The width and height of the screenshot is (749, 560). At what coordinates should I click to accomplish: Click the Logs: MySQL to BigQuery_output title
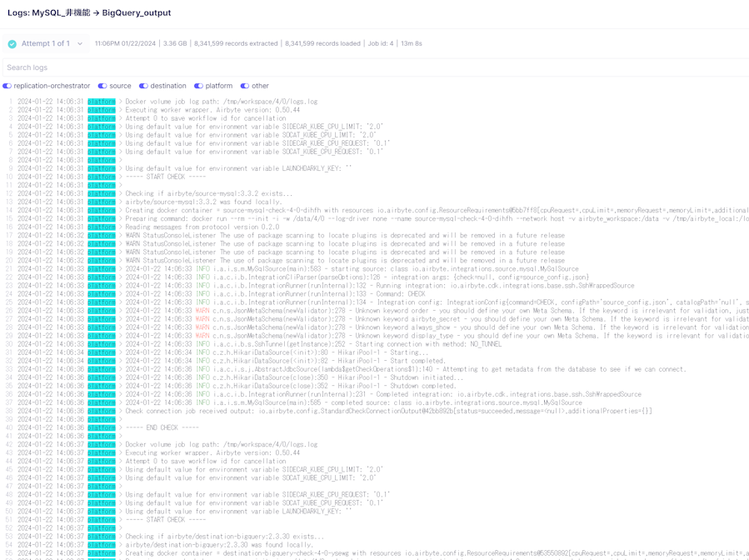(89, 12)
